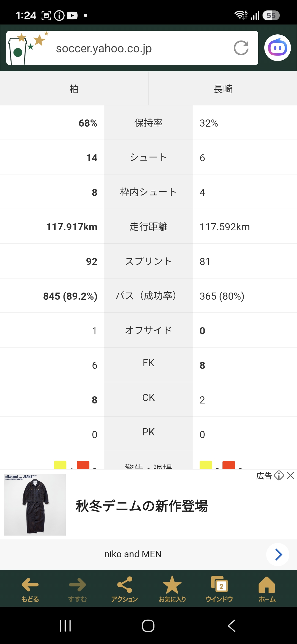Tap the niko and MEN link
The height and width of the screenshot is (644, 297).
pos(133,554)
